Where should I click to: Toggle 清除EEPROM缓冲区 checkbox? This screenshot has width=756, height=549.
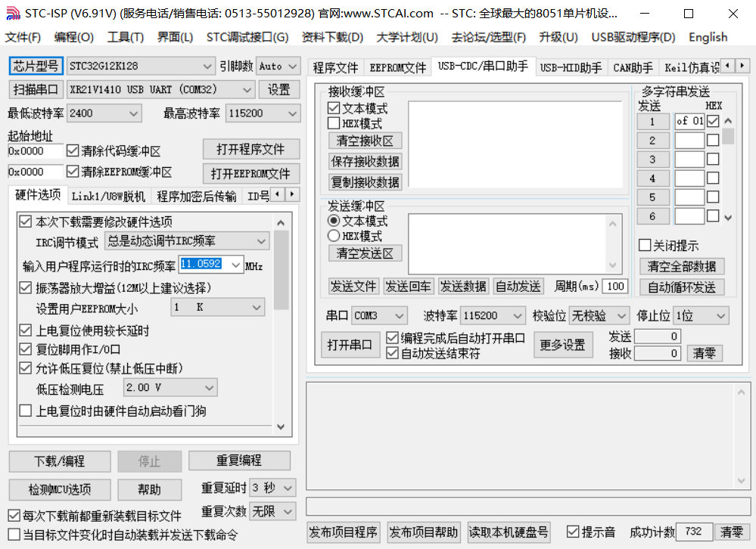[x=73, y=172]
